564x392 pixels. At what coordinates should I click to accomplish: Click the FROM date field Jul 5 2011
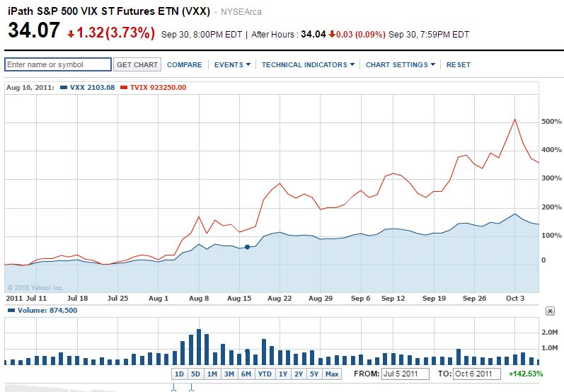[x=405, y=374]
